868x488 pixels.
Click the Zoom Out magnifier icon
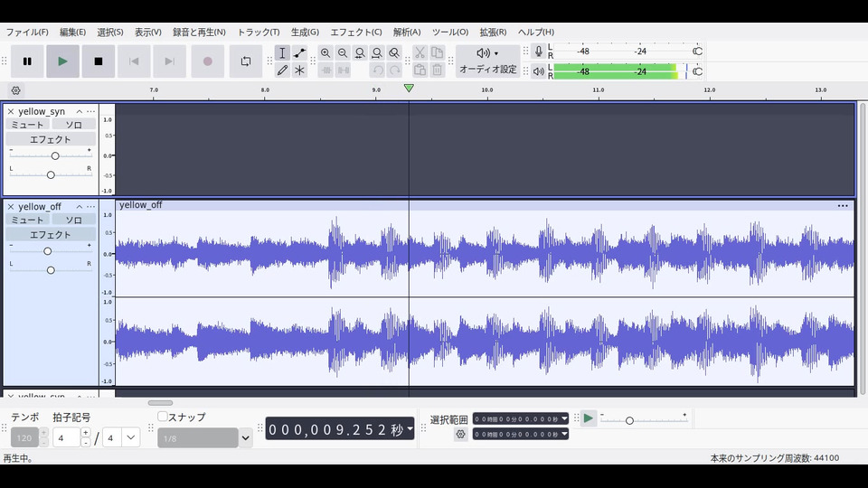pyautogui.click(x=343, y=53)
